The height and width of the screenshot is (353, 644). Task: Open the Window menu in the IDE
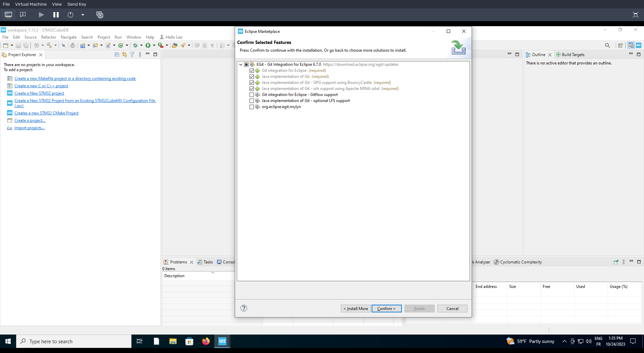133,37
